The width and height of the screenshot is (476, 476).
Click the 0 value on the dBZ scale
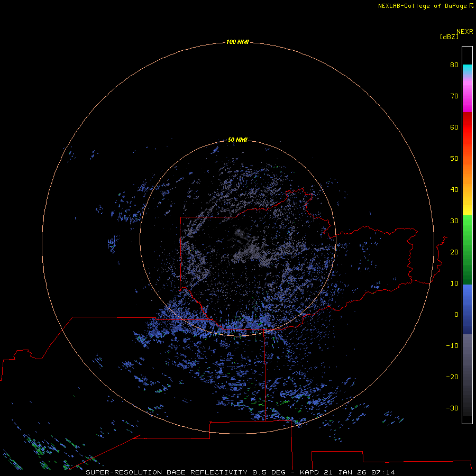point(456,315)
